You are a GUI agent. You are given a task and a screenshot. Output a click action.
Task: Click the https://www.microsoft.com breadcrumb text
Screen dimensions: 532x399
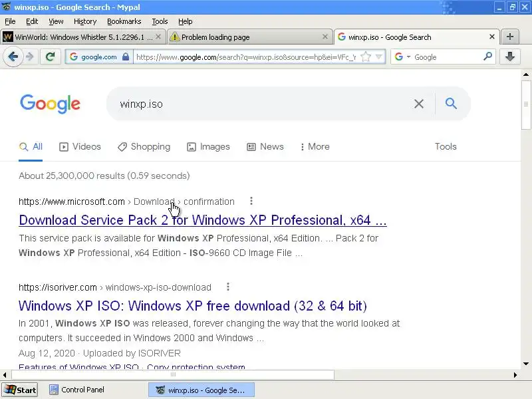tap(72, 201)
